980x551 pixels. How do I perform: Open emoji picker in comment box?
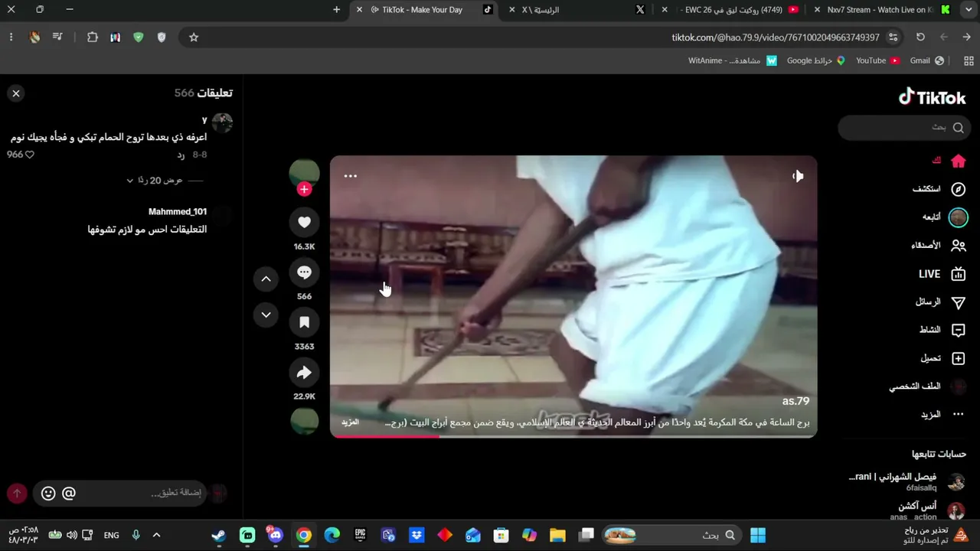(48, 494)
